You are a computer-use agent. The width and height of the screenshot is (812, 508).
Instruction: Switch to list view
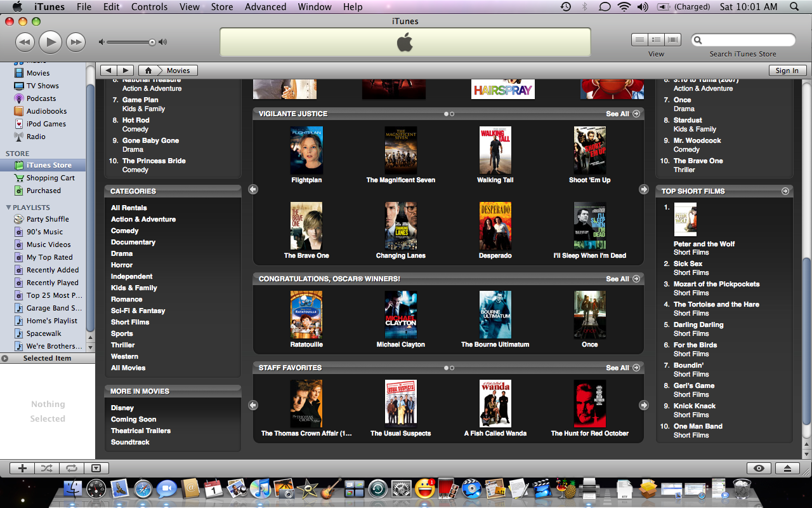639,39
